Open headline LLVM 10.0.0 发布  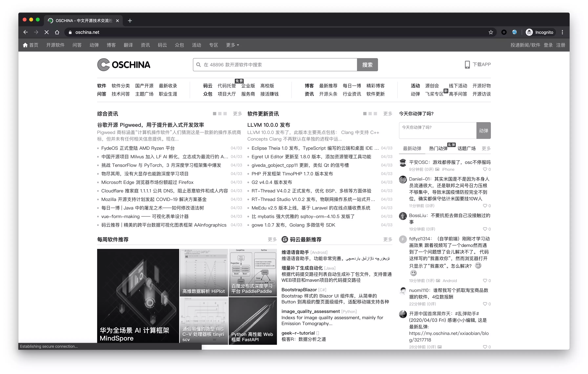(269, 125)
